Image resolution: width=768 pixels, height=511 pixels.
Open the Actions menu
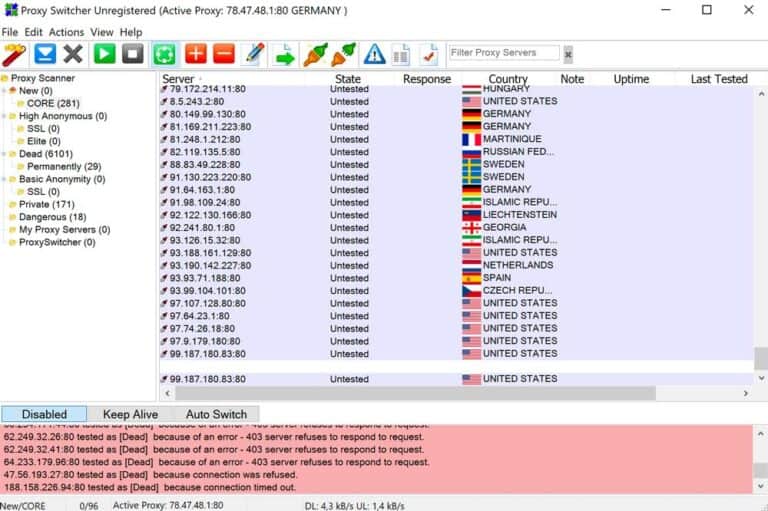[x=66, y=32]
